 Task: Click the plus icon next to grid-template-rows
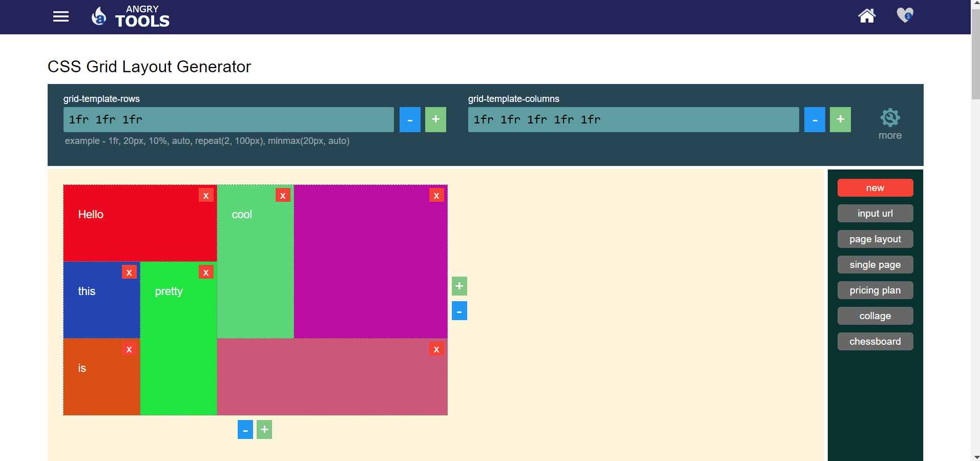coord(435,119)
